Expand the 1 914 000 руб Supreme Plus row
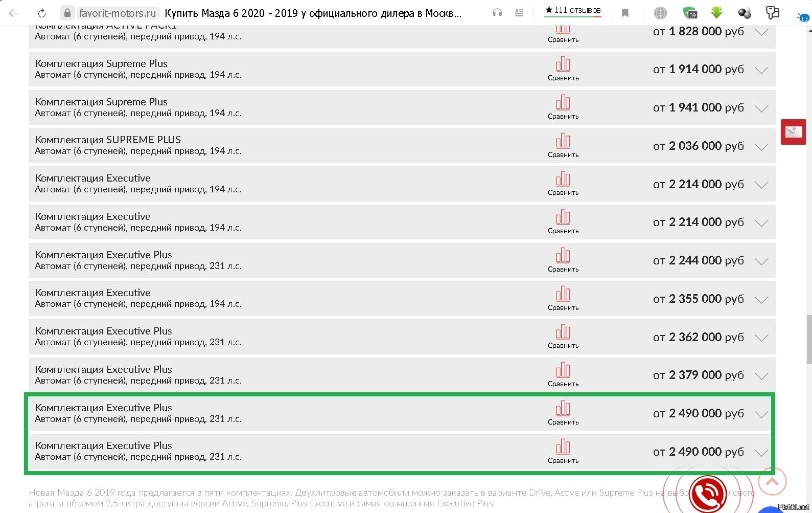 tap(761, 70)
